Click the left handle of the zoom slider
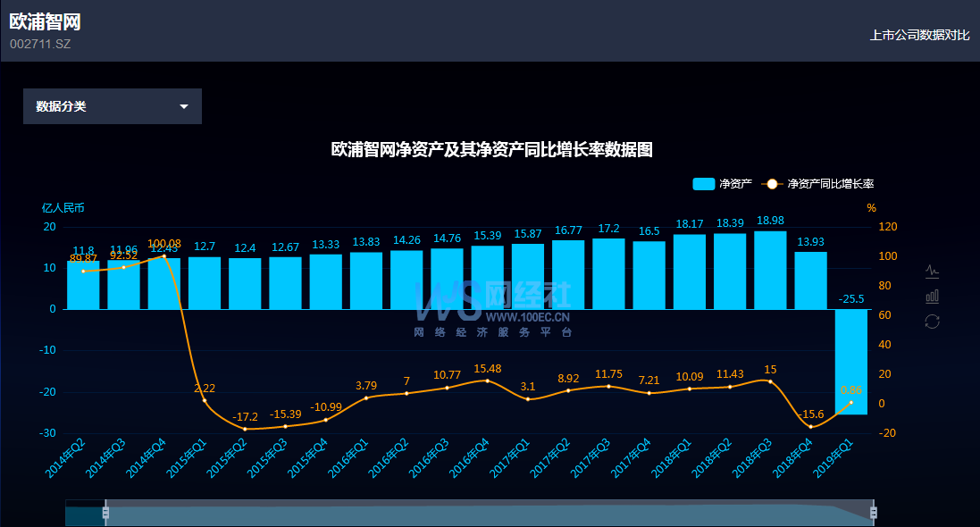This screenshot has height=527, width=980. pyautogui.click(x=105, y=513)
